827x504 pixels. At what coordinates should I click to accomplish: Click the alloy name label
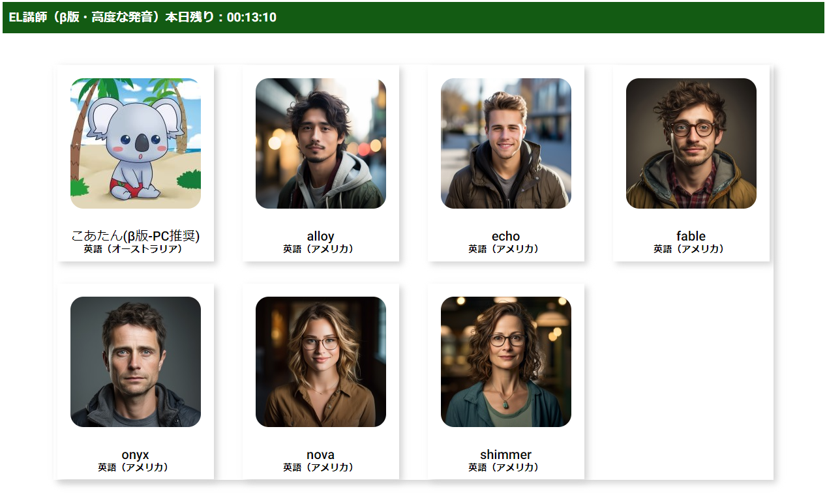[x=321, y=236]
